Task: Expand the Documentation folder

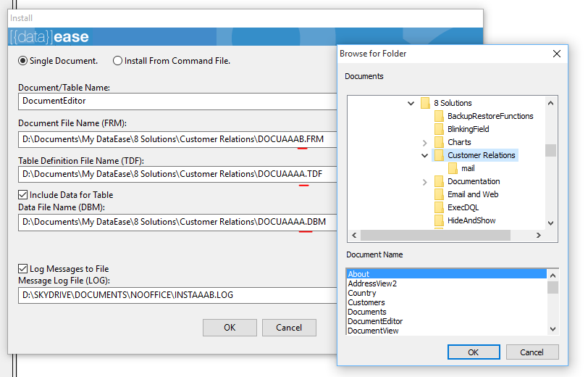Action: pos(424,182)
